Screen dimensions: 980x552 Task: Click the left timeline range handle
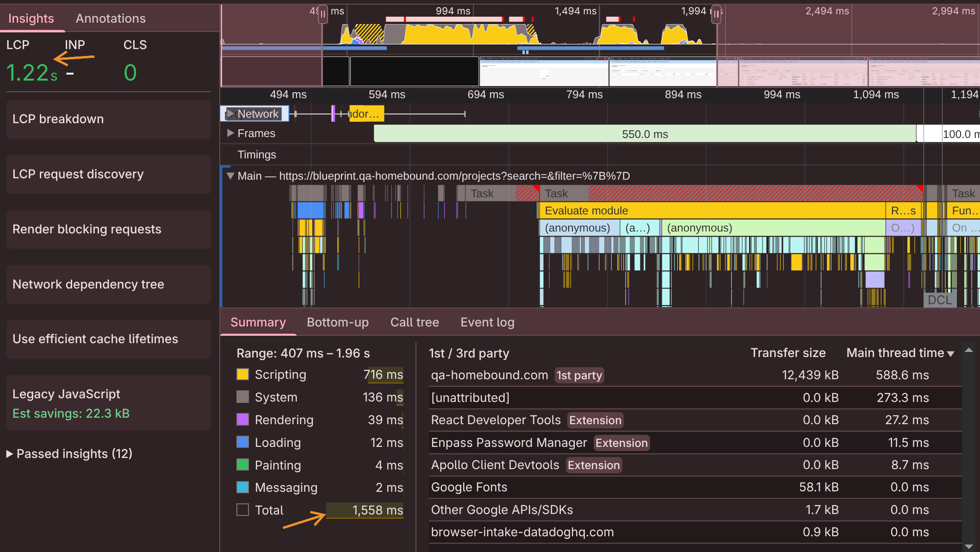pos(323,14)
